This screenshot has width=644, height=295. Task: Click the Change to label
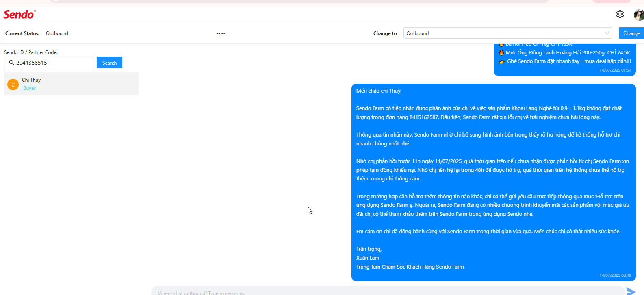[385, 33]
